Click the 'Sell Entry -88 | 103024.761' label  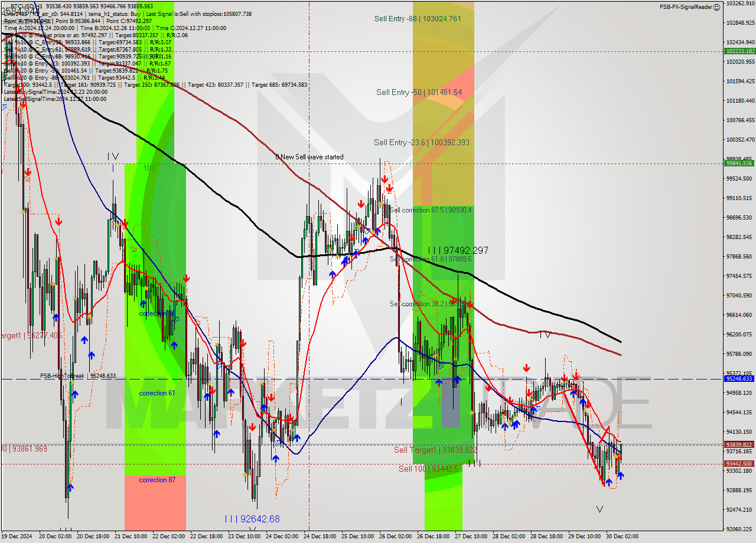(x=418, y=19)
